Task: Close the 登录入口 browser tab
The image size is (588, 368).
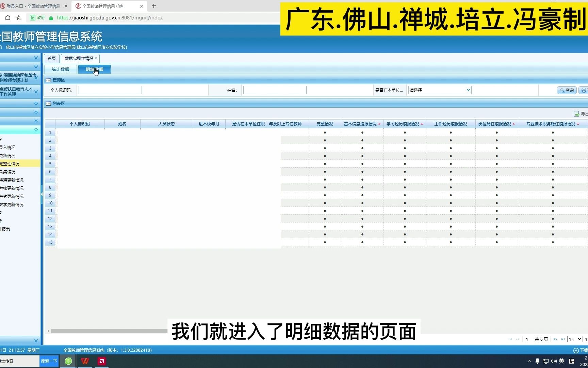Action: pos(66,6)
